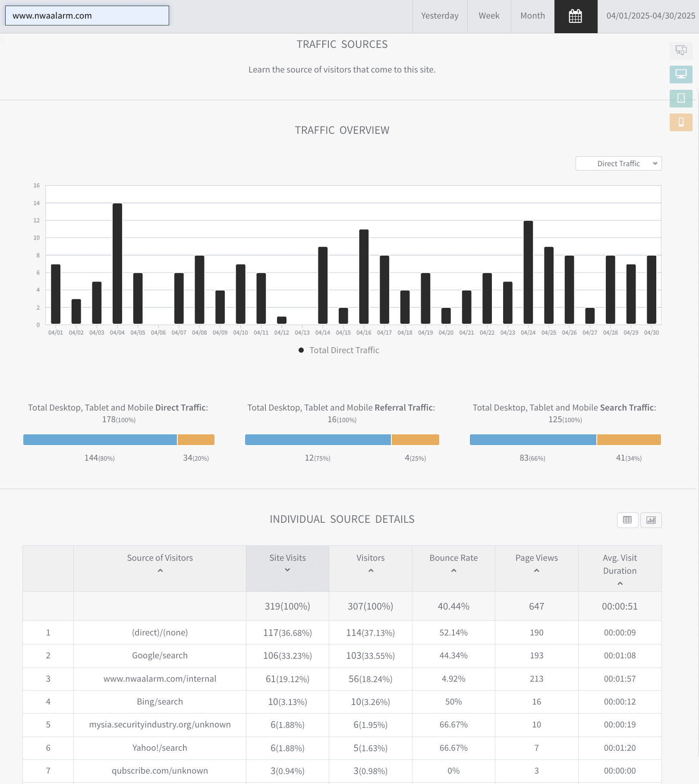The width and height of the screenshot is (699, 784).
Task: Toggle the mobile device filter icon
Action: (x=681, y=122)
